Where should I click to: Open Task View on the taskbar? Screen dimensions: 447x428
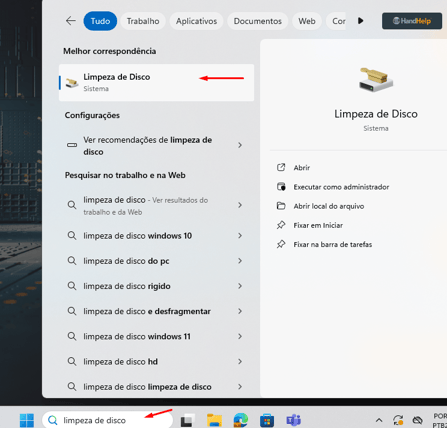click(x=188, y=420)
